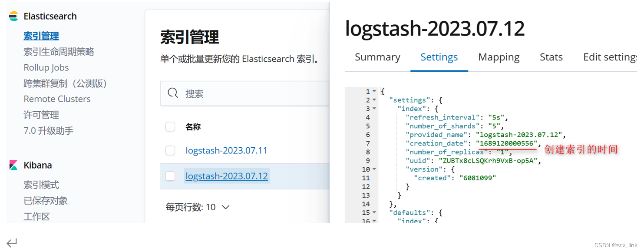Open index logstash-2023.07.12

point(227,176)
